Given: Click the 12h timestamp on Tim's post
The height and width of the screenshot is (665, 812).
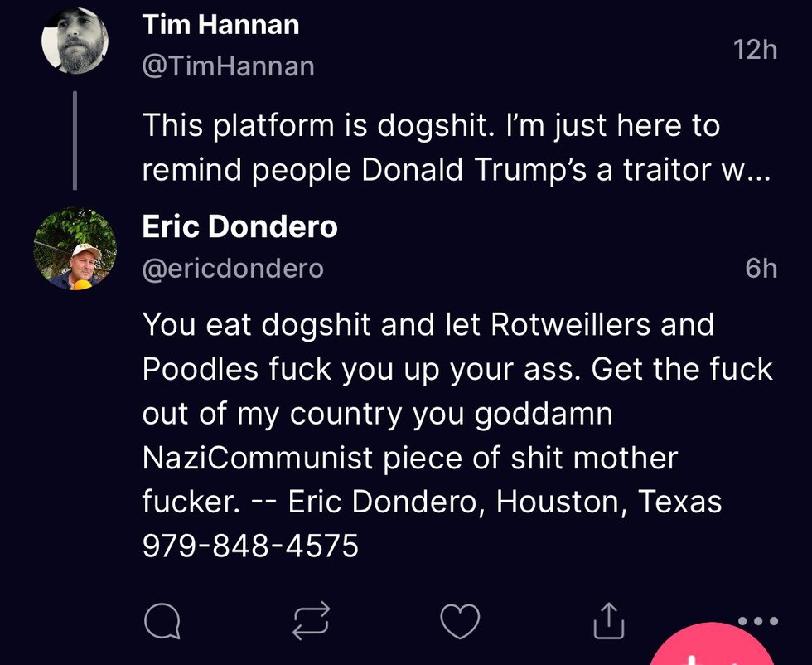Looking at the screenshot, I should coord(755,50).
